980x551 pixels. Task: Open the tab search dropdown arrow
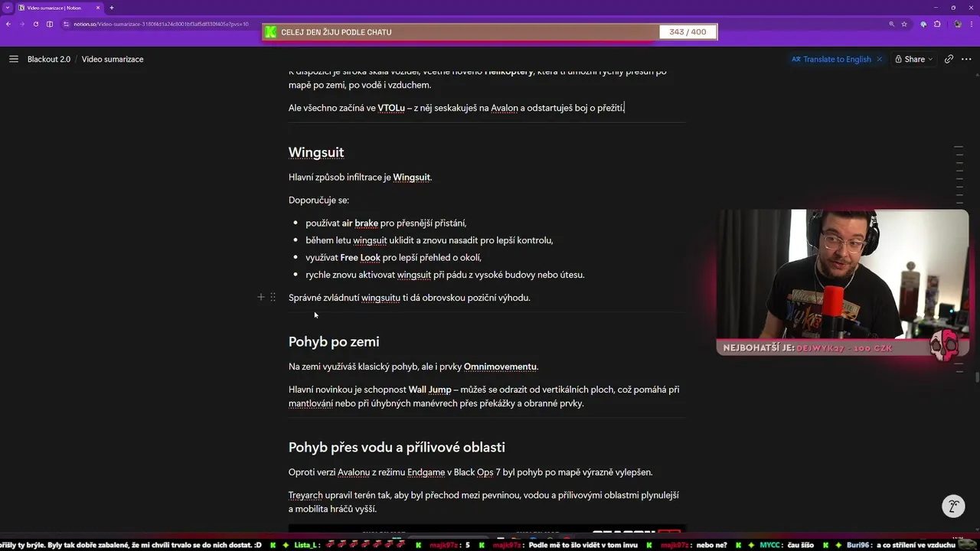point(7,8)
